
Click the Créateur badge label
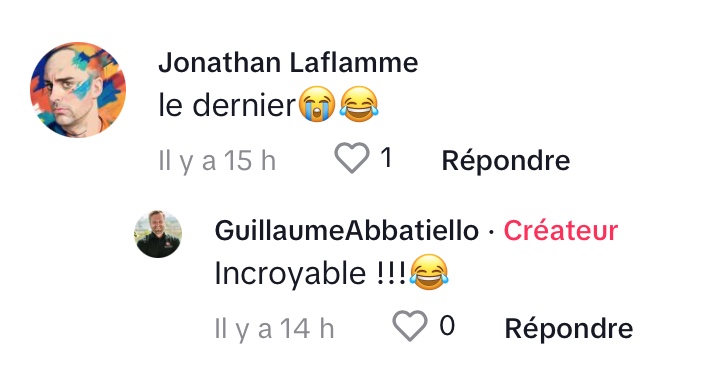pos(561,230)
